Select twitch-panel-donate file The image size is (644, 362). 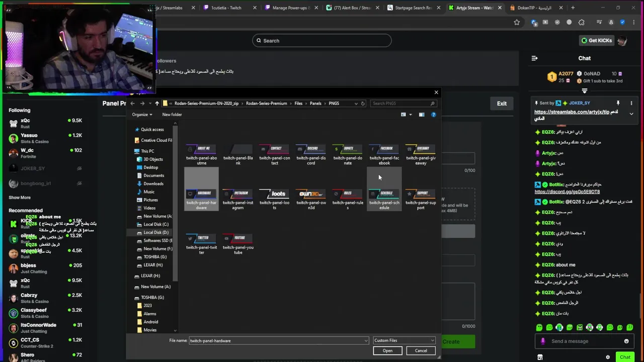[x=348, y=155]
